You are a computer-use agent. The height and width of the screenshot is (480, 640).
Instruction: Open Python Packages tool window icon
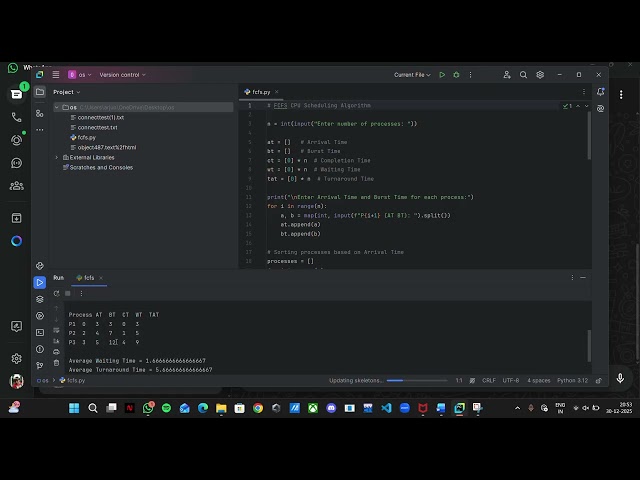click(x=40, y=266)
